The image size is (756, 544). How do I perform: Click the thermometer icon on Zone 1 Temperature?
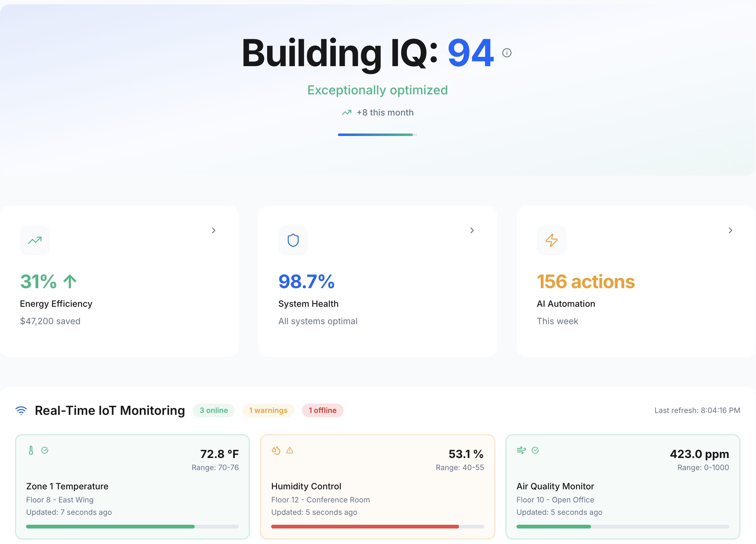[31, 451]
